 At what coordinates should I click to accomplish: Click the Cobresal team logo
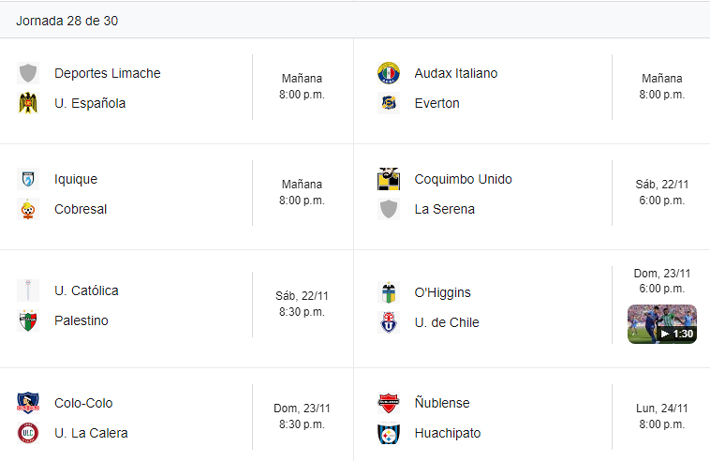(x=28, y=209)
